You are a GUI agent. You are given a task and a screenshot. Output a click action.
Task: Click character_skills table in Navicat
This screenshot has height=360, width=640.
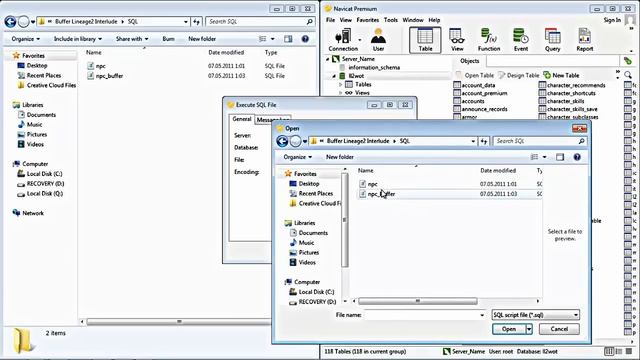point(561,101)
